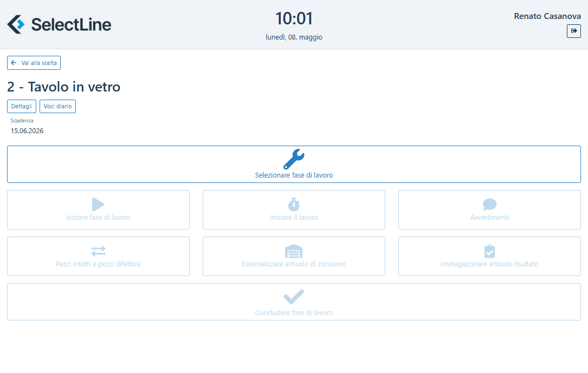Screen dimensions: 588x373
Task: Click the Concludere fase di lavoro label
Action: (x=294, y=313)
